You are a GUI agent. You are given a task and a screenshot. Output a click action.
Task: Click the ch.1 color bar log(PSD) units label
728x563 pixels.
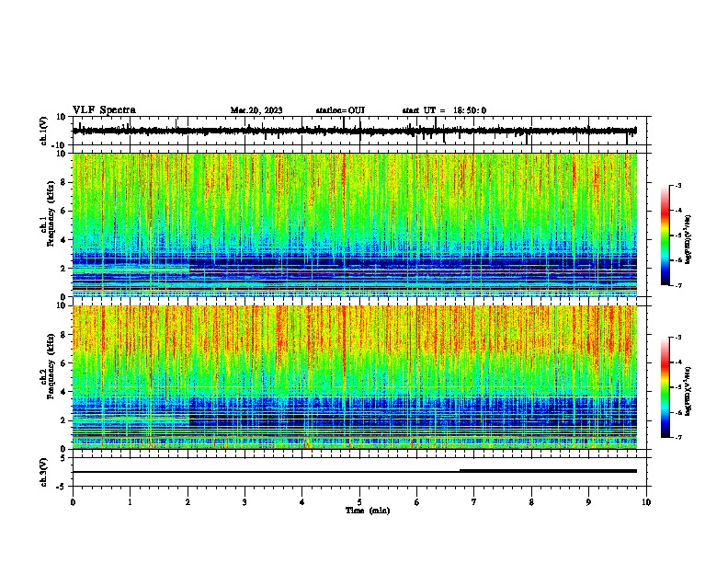688,240
